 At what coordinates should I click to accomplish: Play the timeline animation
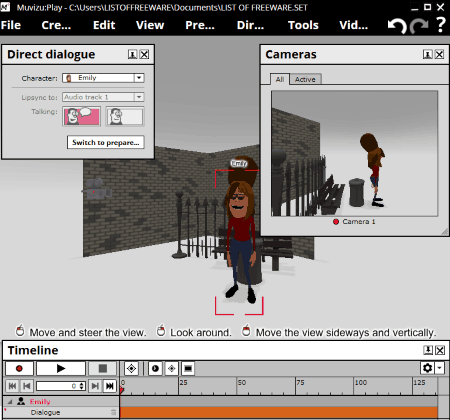[61, 368]
